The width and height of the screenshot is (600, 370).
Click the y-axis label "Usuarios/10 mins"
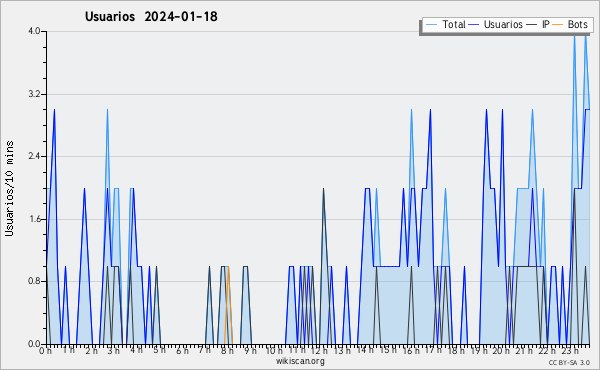pyautogui.click(x=10, y=189)
